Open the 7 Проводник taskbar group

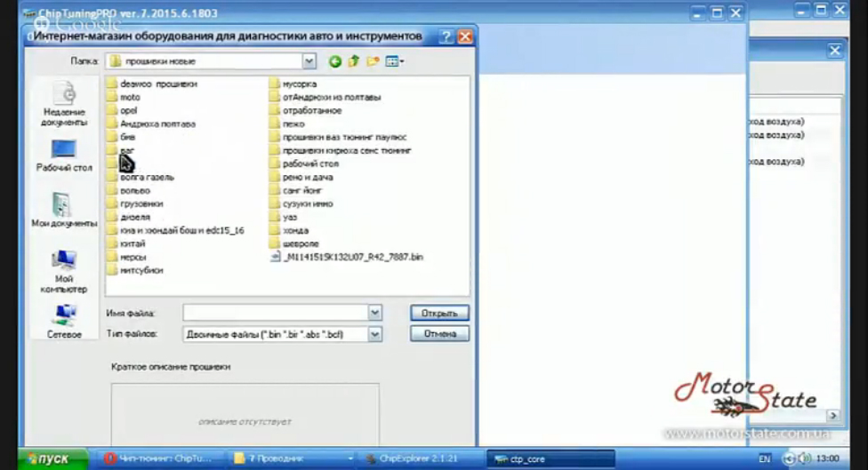point(293,458)
